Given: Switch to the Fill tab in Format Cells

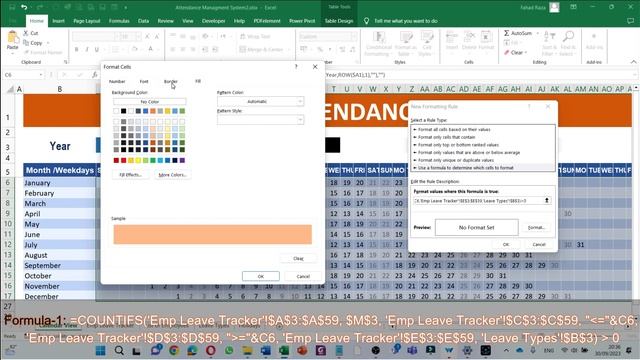Looking at the screenshot, I should (198, 81).
